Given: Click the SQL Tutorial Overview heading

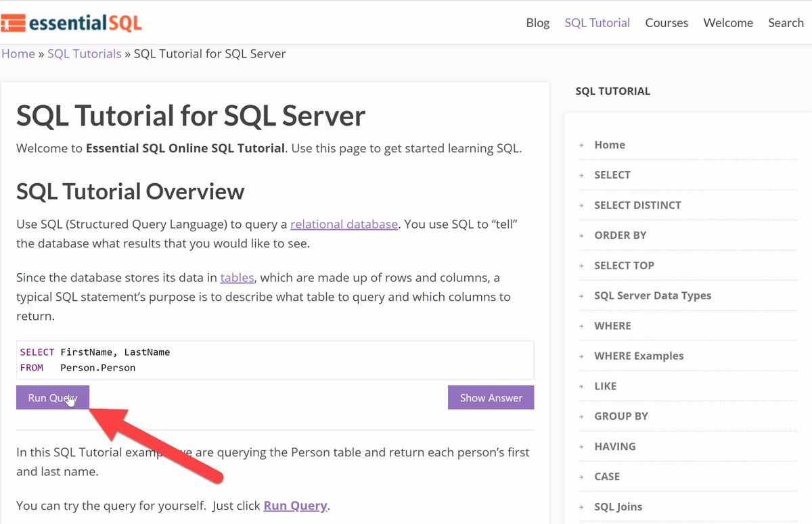Looking at the screenshot, I should pyautogui.click(x=130, y=191).
